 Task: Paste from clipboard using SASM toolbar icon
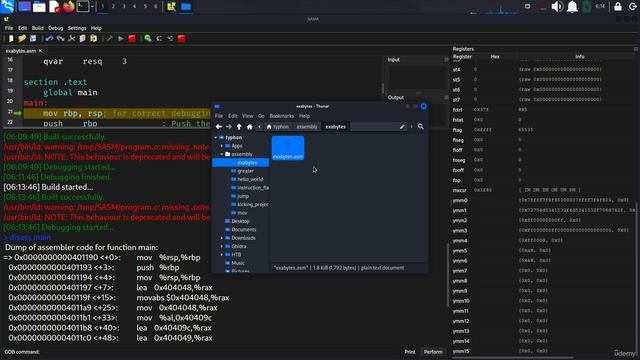coord(93,38)
